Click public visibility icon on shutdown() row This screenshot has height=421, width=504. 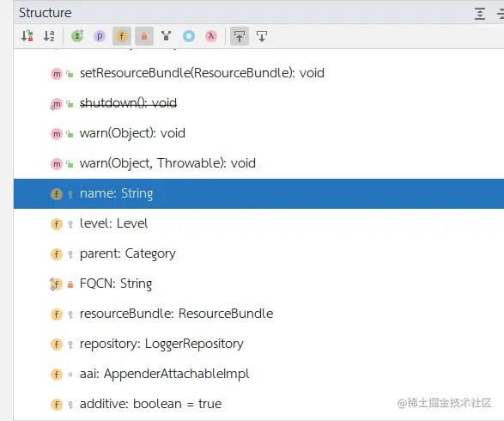point(70,104)
